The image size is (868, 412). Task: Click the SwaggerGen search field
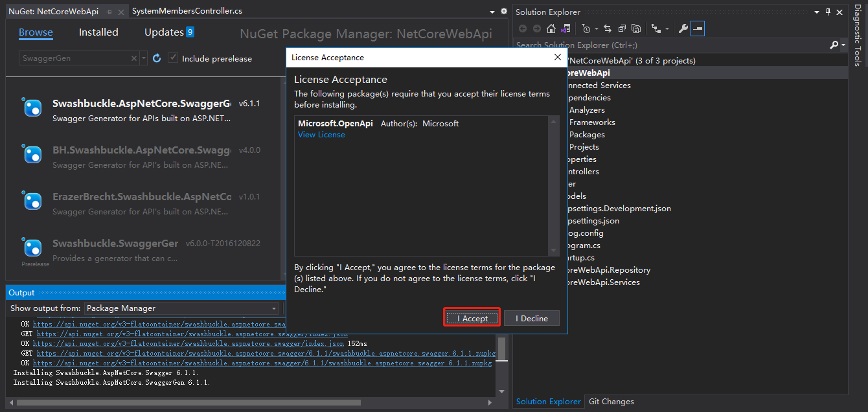click(74, 58)
